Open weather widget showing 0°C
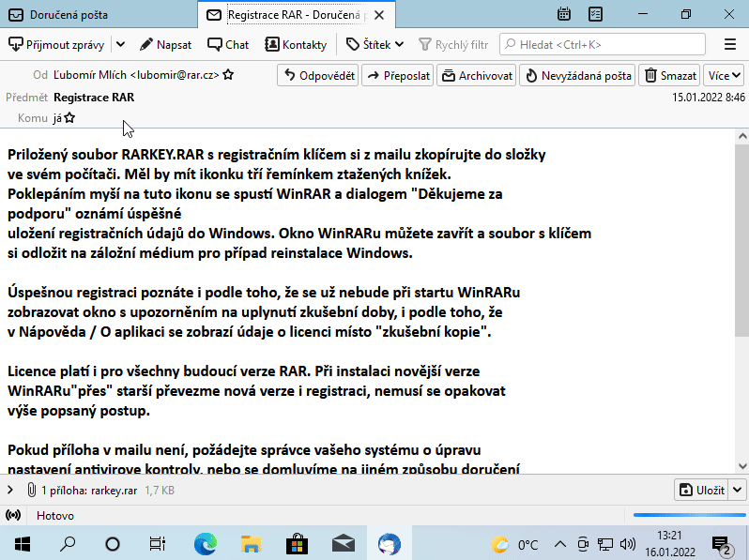 pos(515,544)
